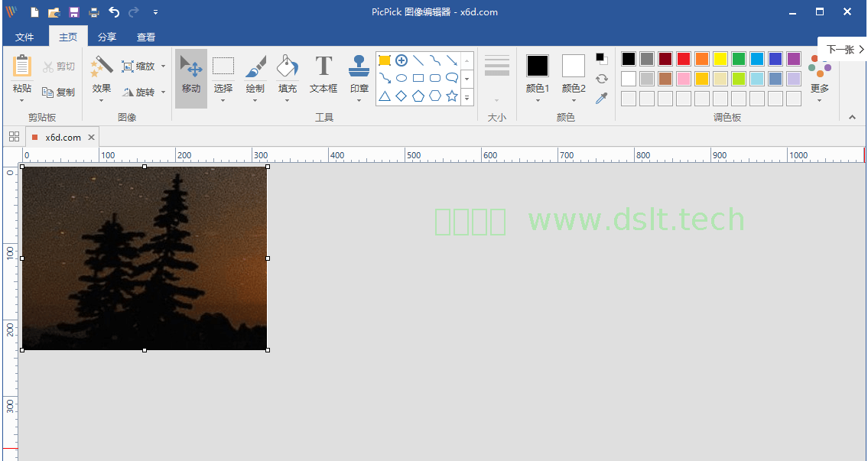Expand the 绘制 draw dropdown arrow

coord(255,101)
